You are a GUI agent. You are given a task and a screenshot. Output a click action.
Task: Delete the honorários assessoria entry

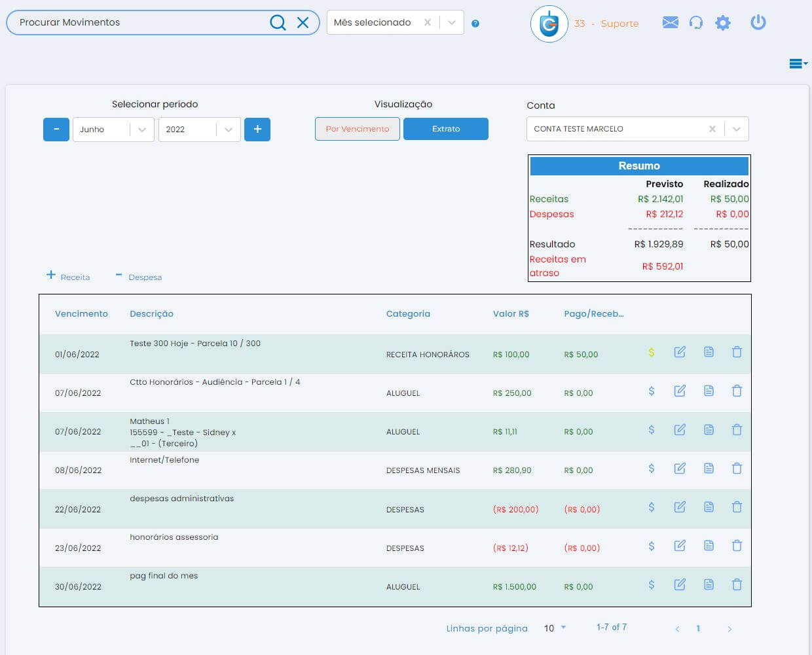[737, 545]
